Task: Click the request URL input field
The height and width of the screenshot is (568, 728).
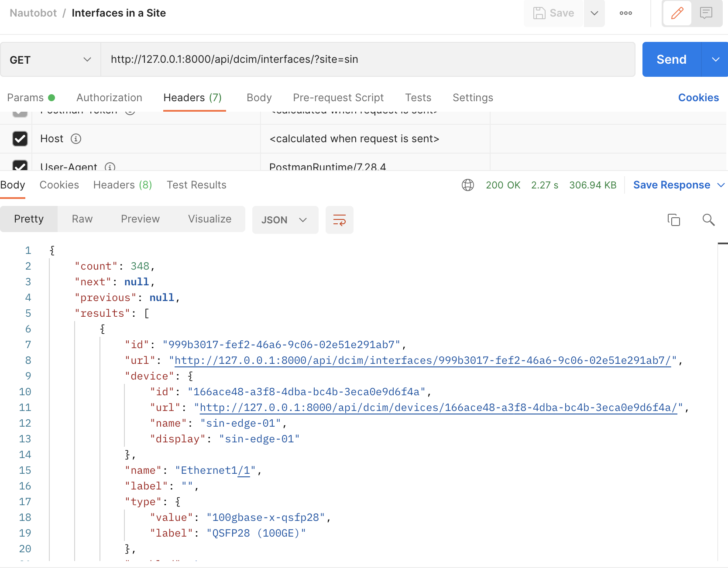Action: (367, 60)
